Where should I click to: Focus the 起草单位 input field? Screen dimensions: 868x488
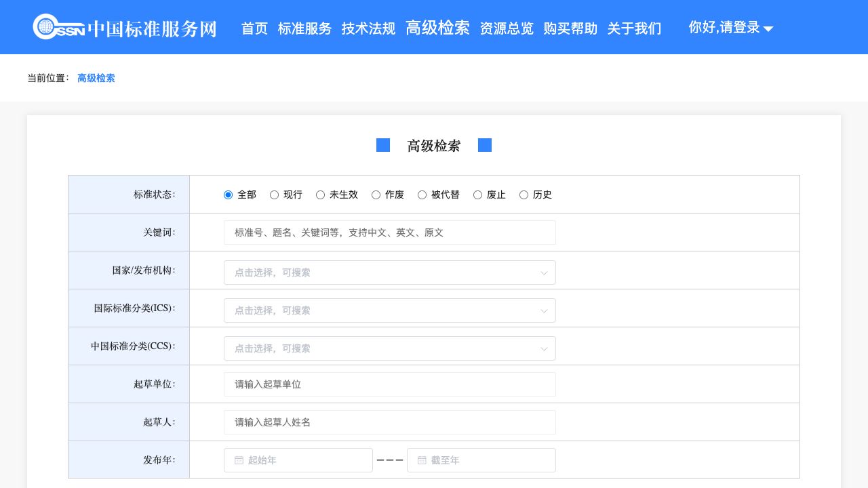tap(389, 384)
